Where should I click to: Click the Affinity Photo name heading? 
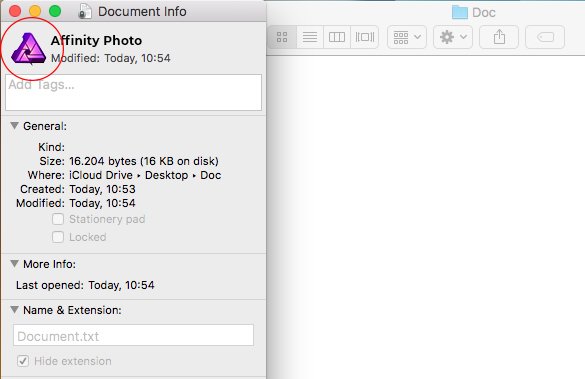[x=96, y=40]
